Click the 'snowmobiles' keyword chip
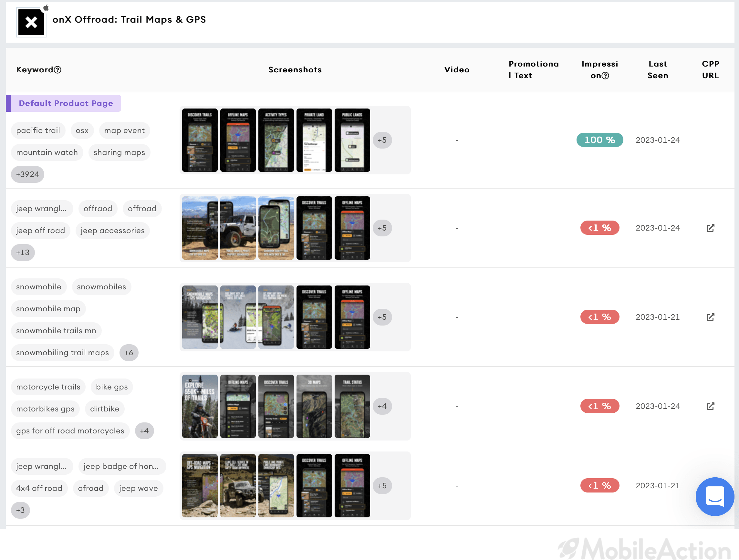 tap(101, 287)
